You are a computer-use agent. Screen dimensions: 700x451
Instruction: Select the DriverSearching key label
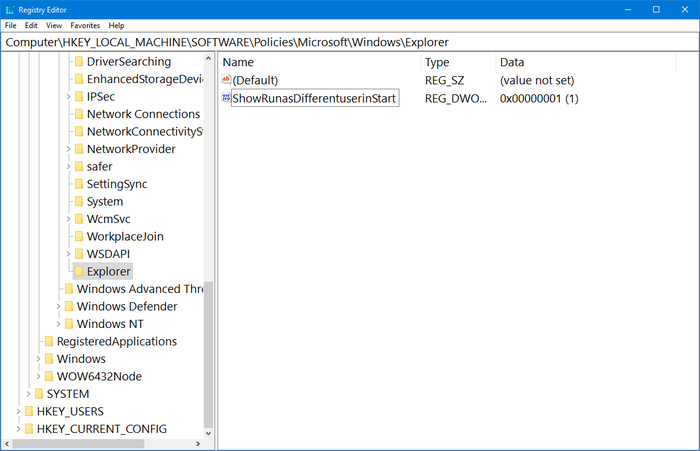129,61
